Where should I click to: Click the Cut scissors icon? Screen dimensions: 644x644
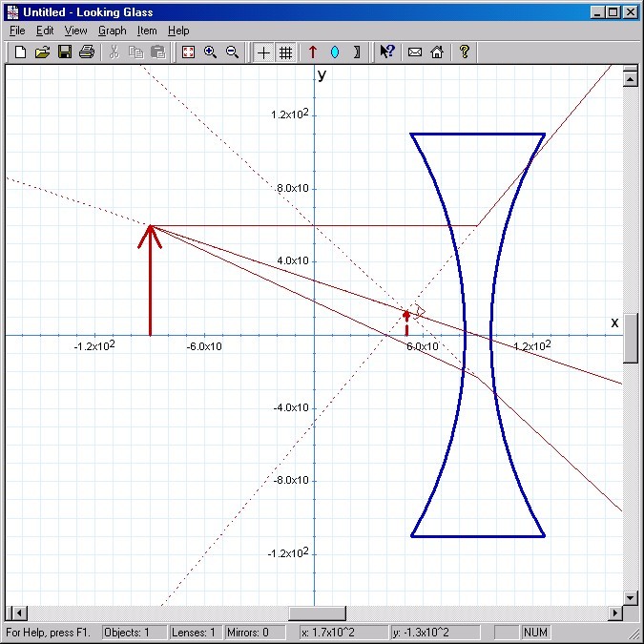[x=114, y=52]
